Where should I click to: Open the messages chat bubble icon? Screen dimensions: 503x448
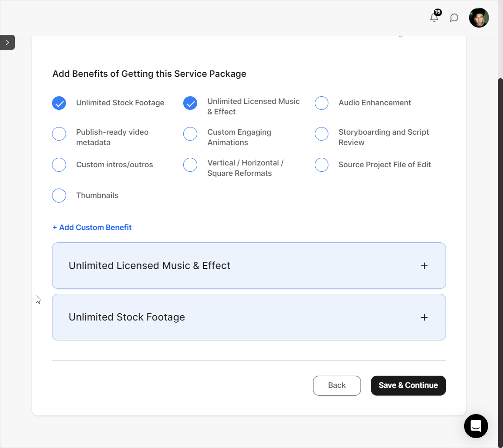[x=454, y=18]
